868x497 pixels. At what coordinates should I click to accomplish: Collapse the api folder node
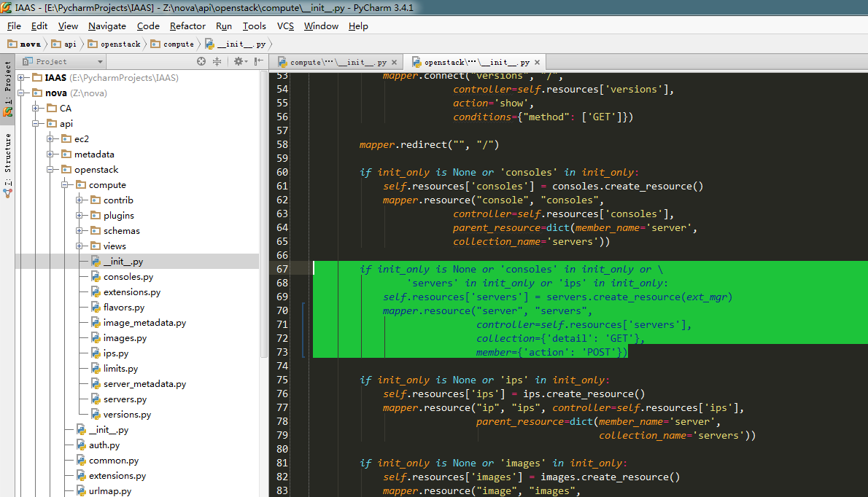(x=36, y=124)
